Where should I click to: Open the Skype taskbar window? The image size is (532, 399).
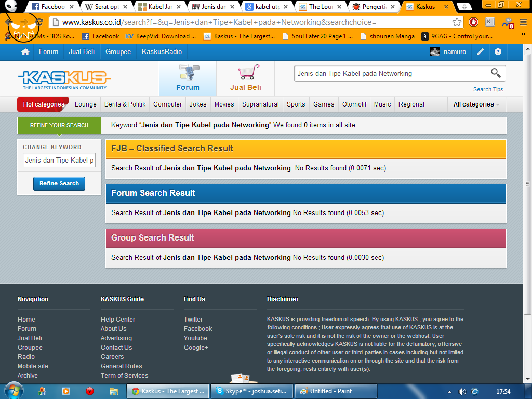pos(252,391)
